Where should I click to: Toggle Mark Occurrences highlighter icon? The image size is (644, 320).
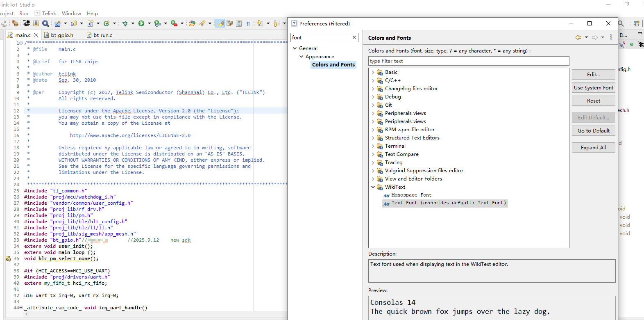tap(220, 23)
